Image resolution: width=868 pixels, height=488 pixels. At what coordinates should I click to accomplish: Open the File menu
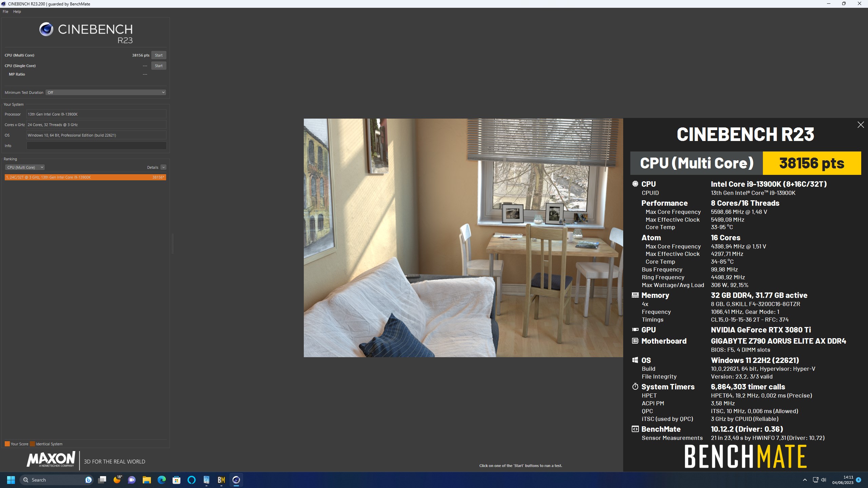pos(5,12)
